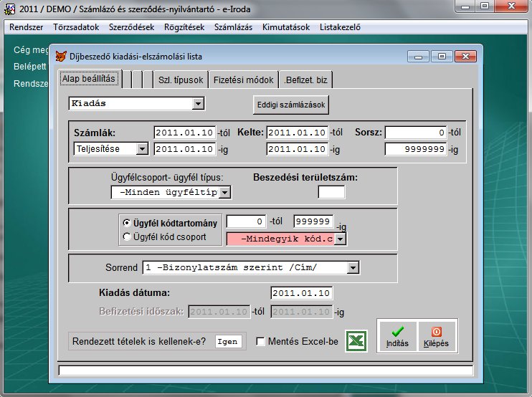The height and width of the screenshot is (397, 532).
Task: Toggle the Igen button for rendezett tételek
Action: click(x=228, y=342)
